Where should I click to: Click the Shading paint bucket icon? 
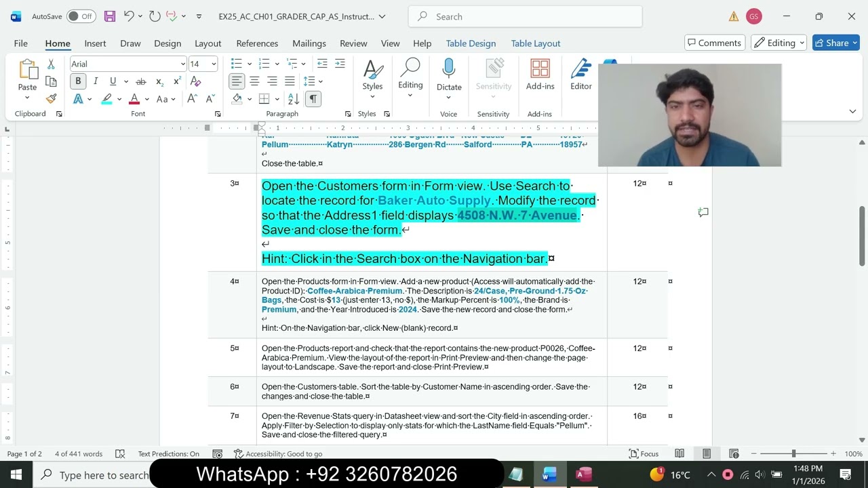[237, 99]
